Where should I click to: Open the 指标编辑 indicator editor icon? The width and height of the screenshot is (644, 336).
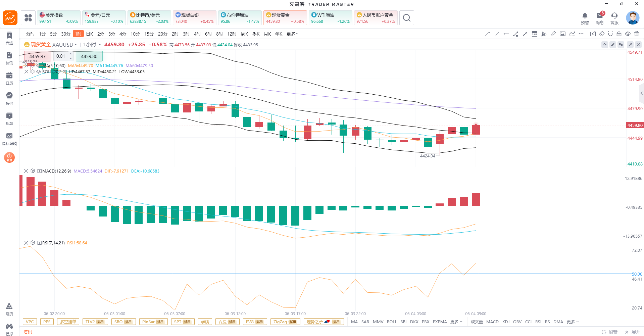click(x=9, y=139)
